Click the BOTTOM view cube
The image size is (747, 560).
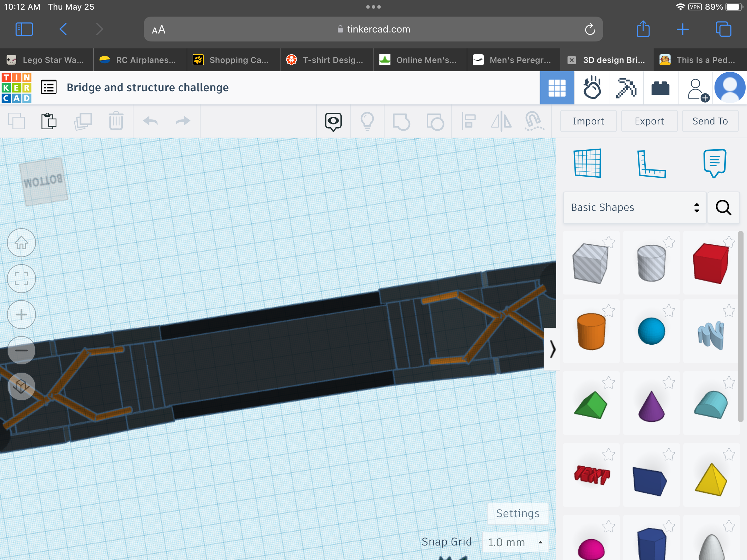[x=43, y=181]
